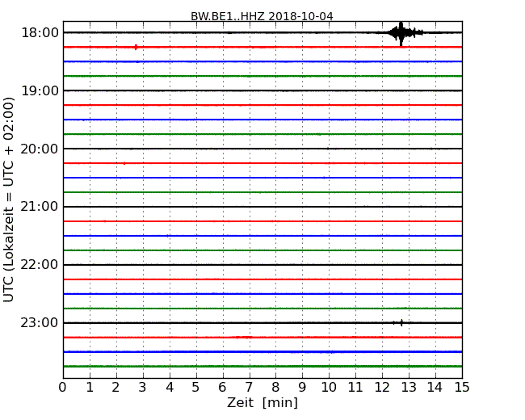Click the 20:00 time label
525x420 pixels.
click(x=40, y=149)
